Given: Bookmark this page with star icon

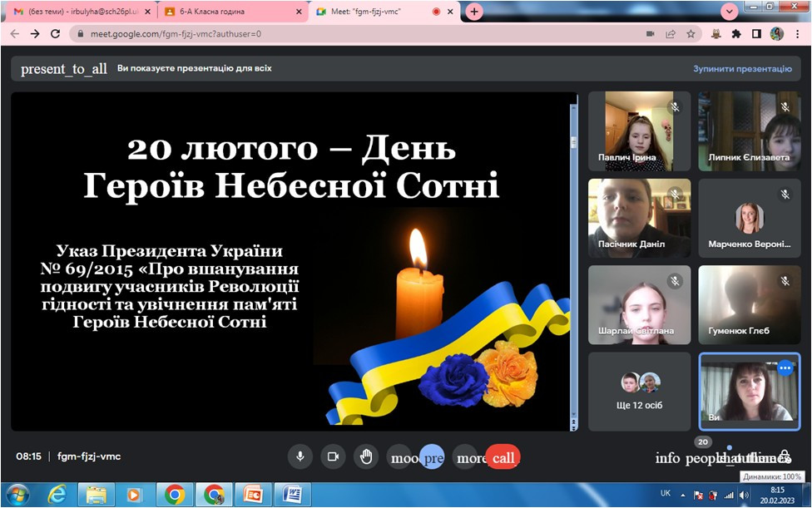Looking at the screenshot, I should click(691, 34).
